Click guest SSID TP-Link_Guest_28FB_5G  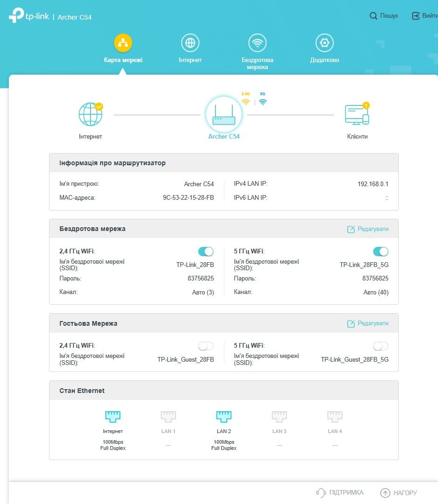pyautogui.click(x=355, y=360)
